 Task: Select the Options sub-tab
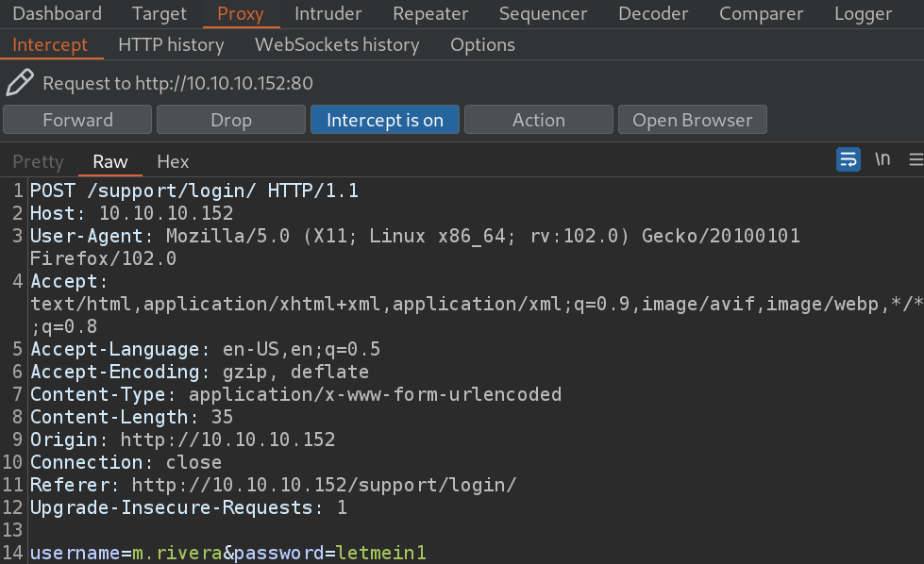pos(482,44)
